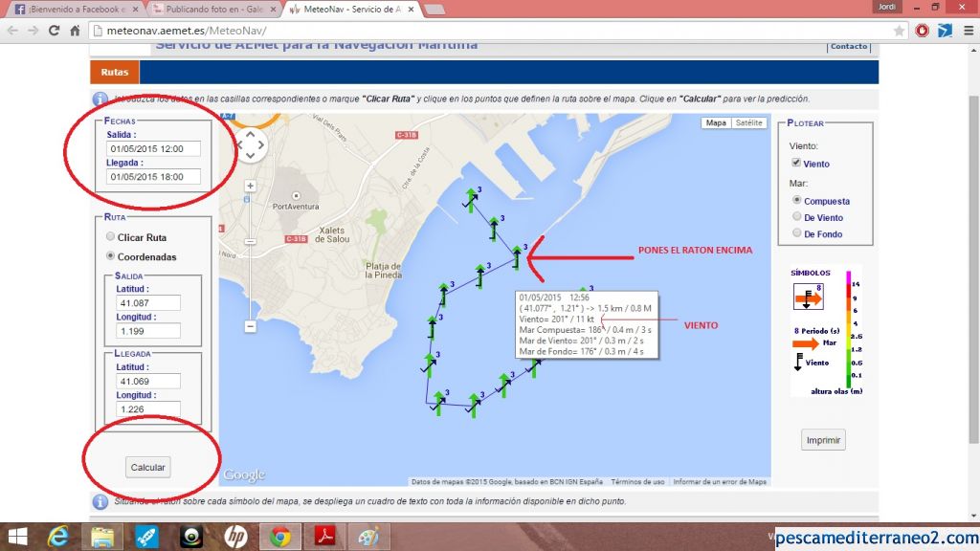Zoom out on the map with minus
This screenshot has width=980, height=551.
click(250, 326)
